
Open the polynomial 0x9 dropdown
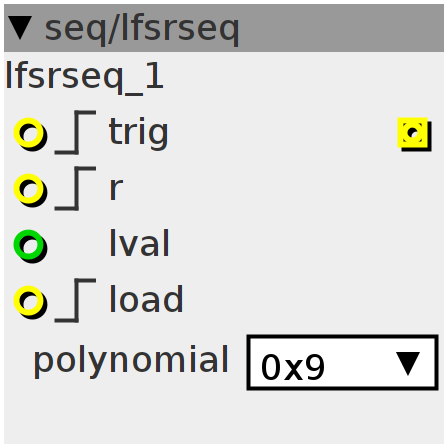coord(342,362)
